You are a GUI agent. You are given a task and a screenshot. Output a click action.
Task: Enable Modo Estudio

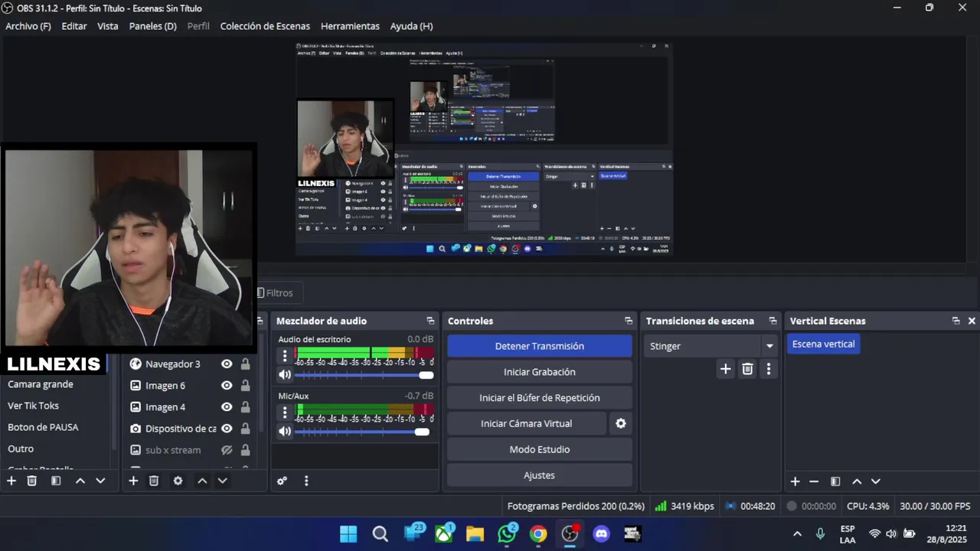click(x=540, y=449)
